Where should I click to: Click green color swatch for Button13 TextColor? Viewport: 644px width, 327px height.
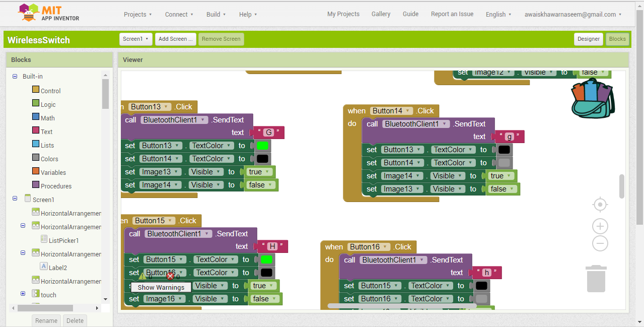(262, 146)
